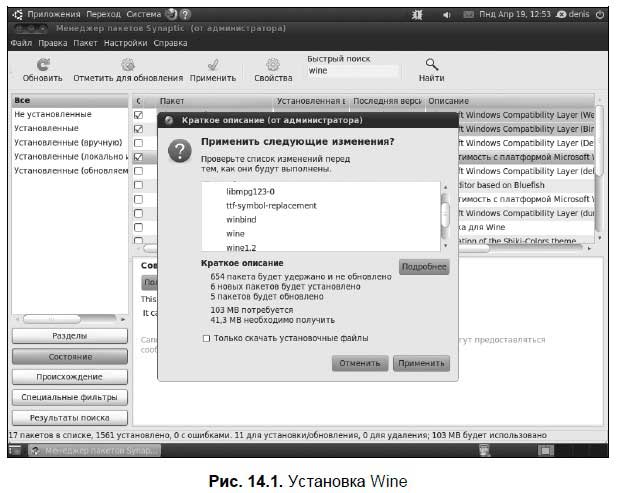Confirm changes with dialog Применить button
The height and width of the screenshot is (493, 617).
point(419,363)
